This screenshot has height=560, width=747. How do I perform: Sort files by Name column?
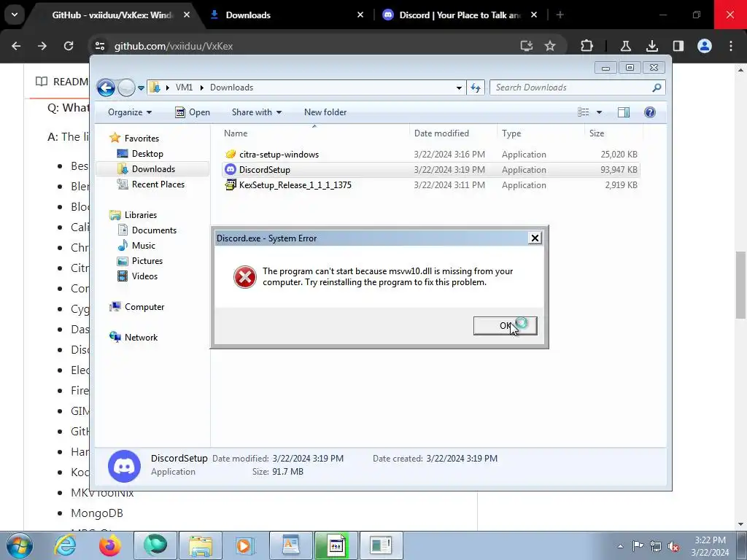click(x=314, y=133)
